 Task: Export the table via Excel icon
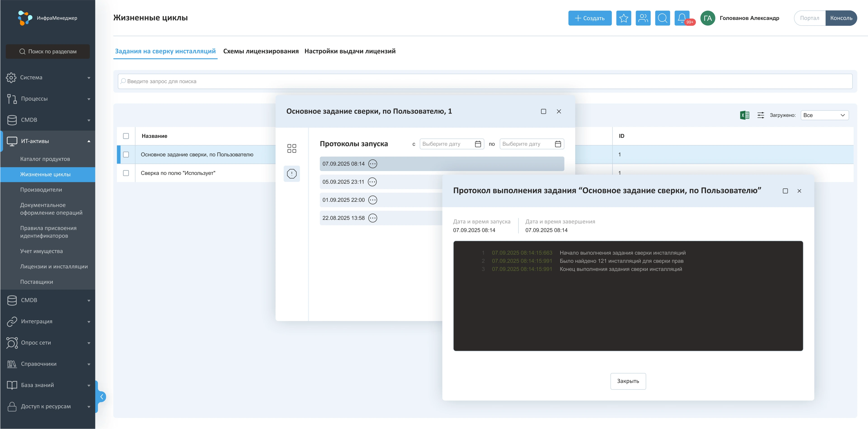[744, 115]
